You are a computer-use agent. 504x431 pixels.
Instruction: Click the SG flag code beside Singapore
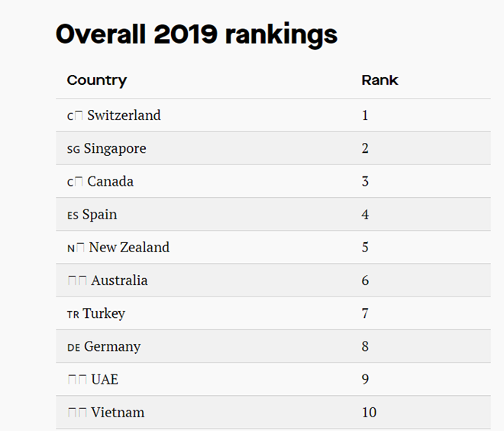point(73,149)
